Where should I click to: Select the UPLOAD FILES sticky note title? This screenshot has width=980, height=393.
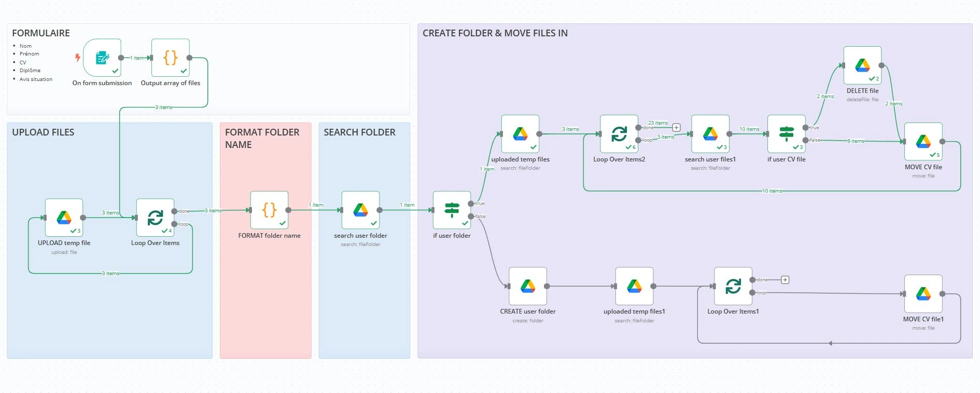(x=43, y=132)
